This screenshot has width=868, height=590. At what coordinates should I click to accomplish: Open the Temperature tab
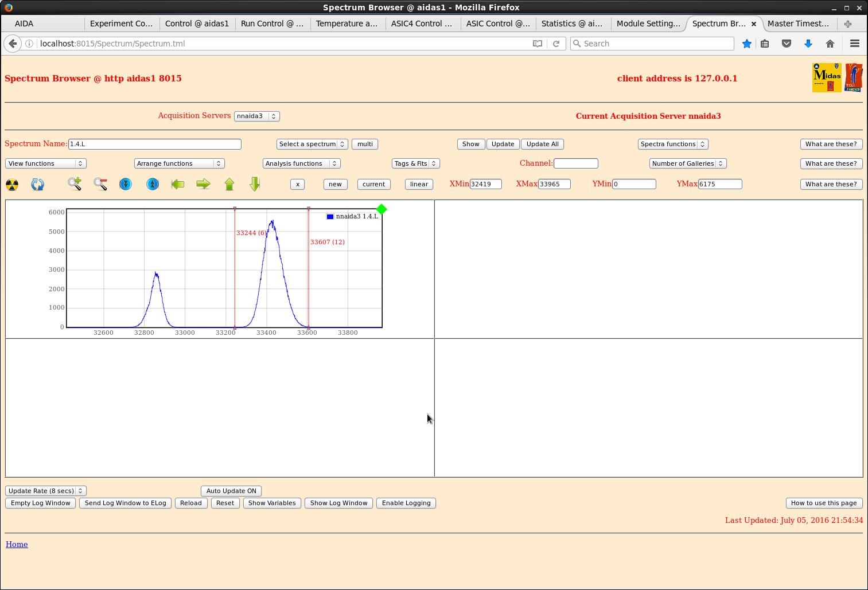[347, 24]
